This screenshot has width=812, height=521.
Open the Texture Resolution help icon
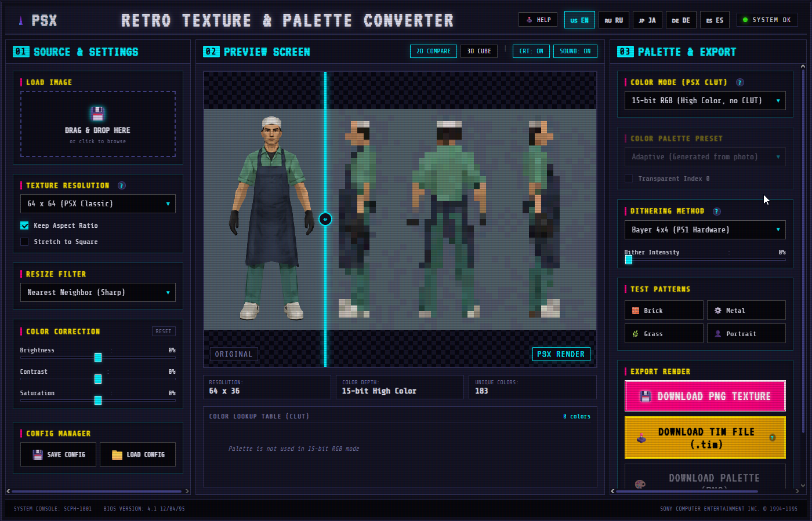122,185
